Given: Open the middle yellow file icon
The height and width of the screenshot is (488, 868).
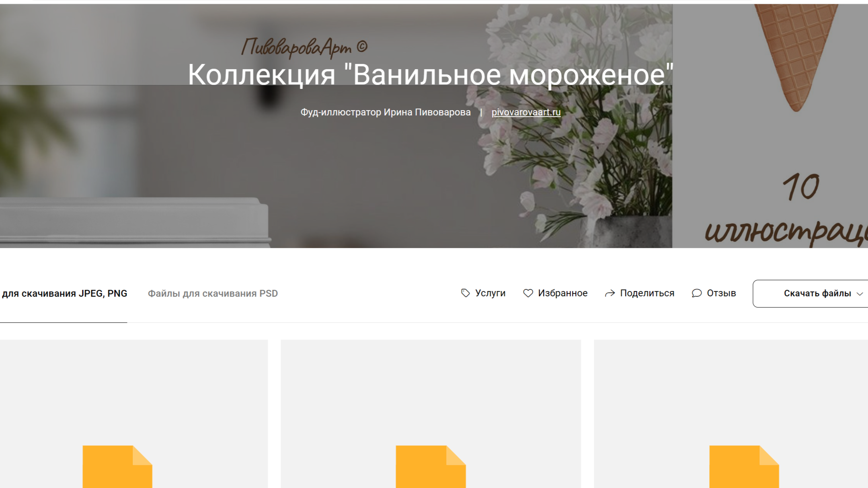Looking at the screenshot, I should tap(431, 466).
